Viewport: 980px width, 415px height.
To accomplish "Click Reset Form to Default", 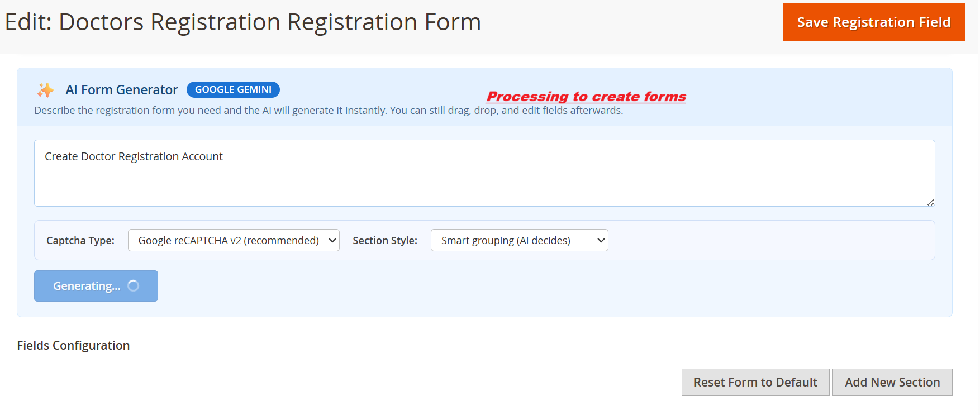I will click(x=755, y=382).
